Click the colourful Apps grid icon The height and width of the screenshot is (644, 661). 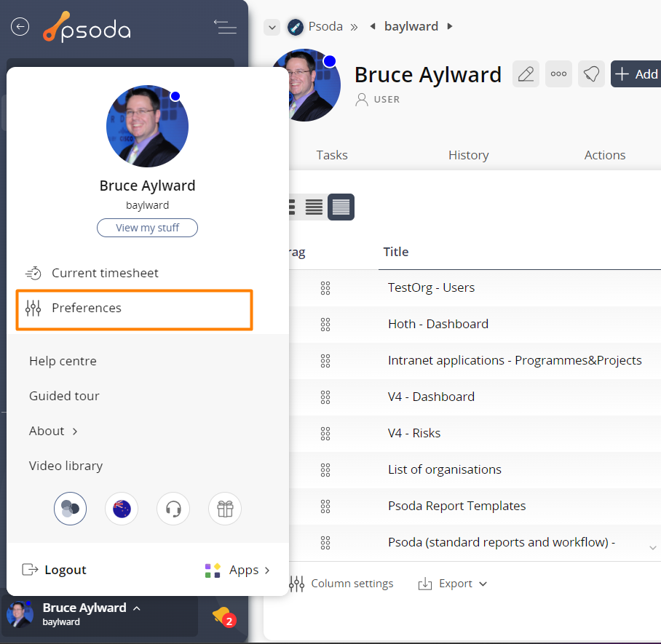tap(213, 571)
